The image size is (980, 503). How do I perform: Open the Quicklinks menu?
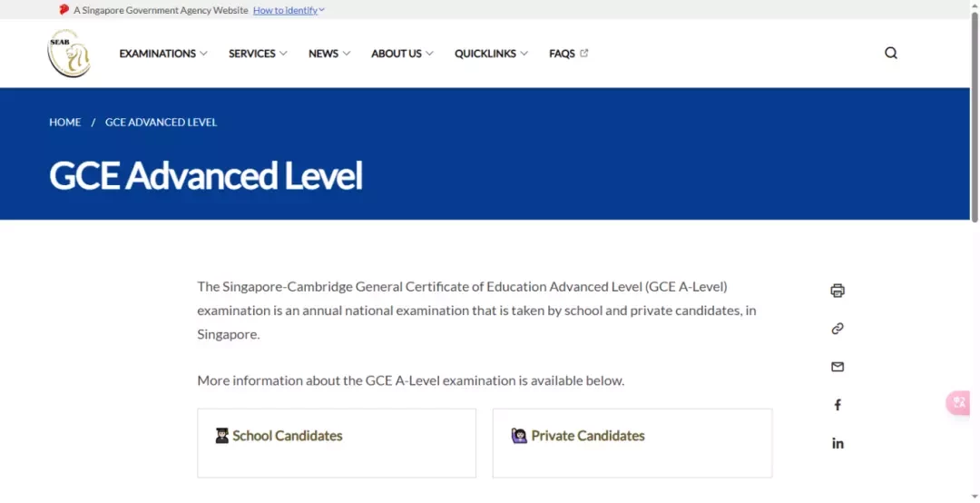click(491, 54)
